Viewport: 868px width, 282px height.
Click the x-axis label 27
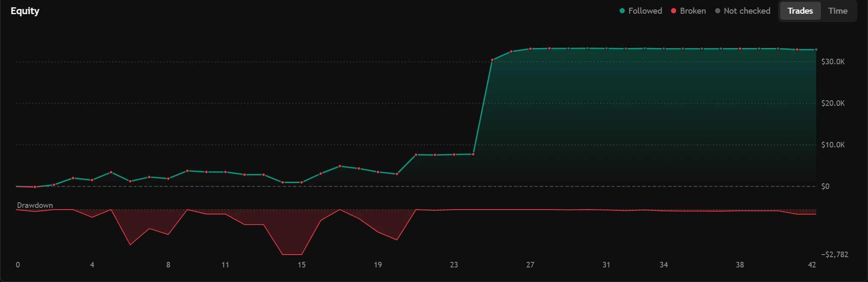(530, 265)
